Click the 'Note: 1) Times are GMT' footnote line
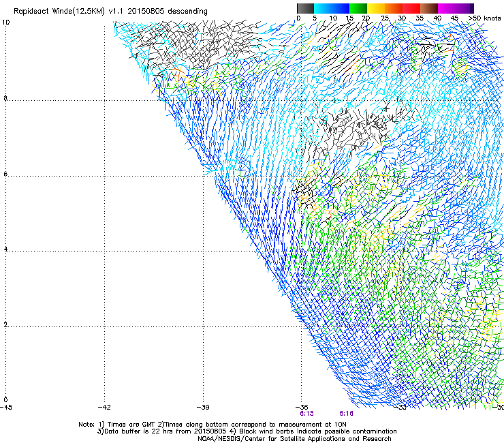 [x=212, y=425]
